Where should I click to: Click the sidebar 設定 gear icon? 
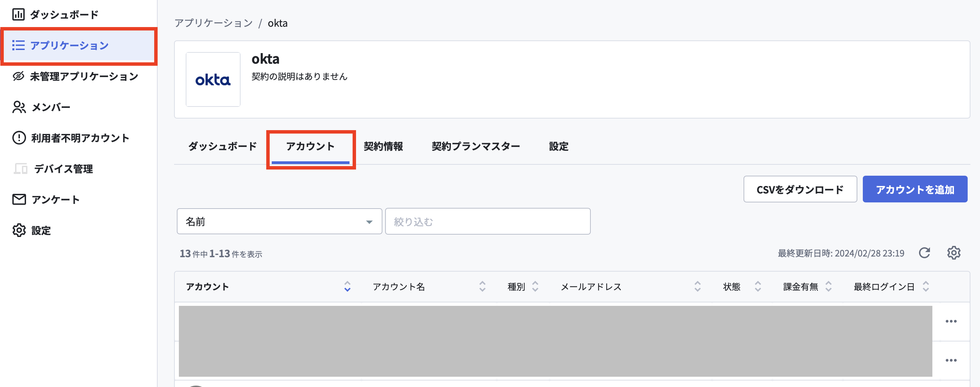(x=19, y=230)
